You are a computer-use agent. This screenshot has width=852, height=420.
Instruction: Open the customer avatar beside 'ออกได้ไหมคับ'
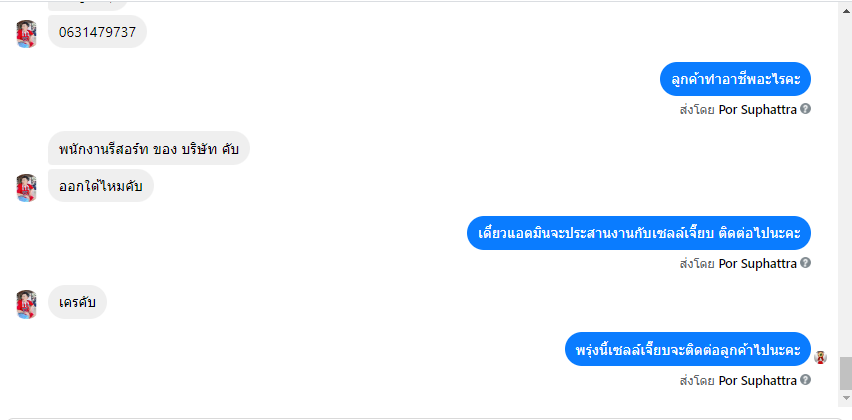coord(27,187)
